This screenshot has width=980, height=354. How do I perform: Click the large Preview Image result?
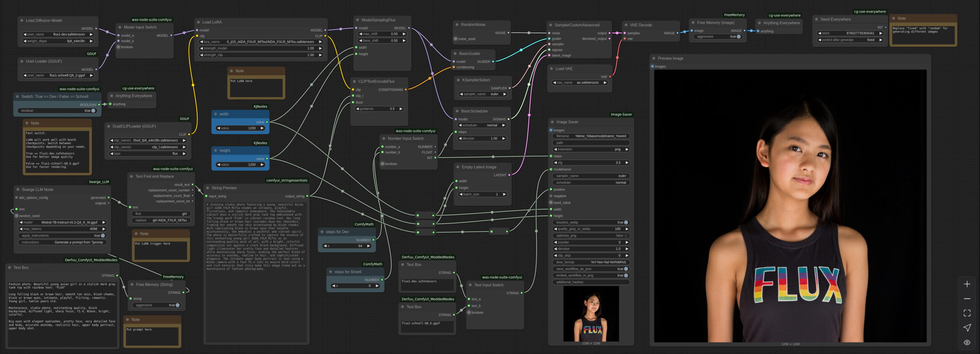coord(790,206)
